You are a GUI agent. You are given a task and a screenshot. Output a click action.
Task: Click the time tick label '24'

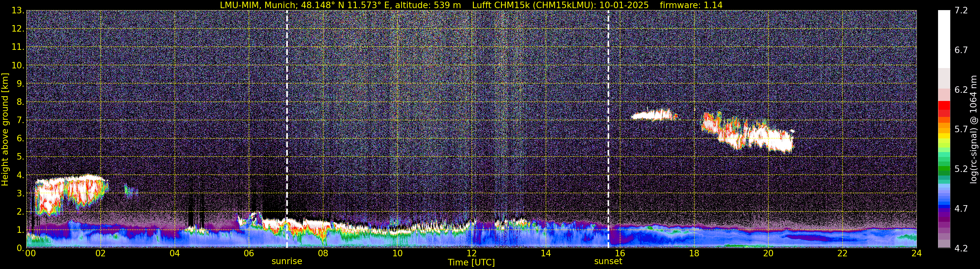(917, 254)
